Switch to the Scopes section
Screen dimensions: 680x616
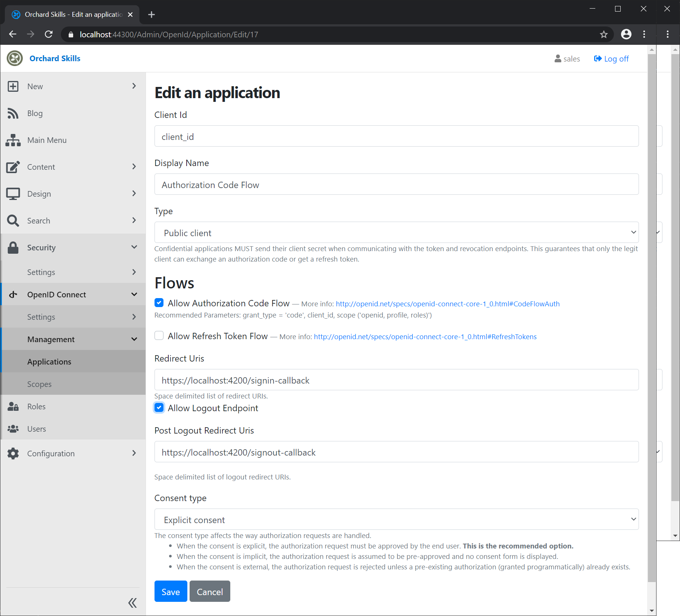[x=39, y=384]
